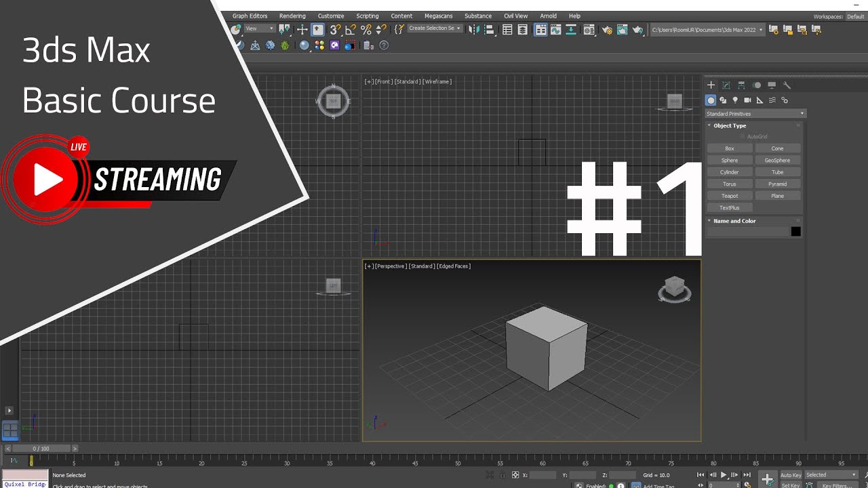Click the GeoSphere primitive button
868x488 pixels.
tap(778, 161)
